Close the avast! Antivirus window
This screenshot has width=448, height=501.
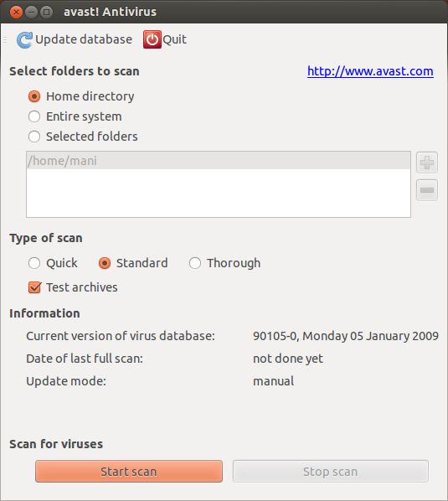coord(16,12)
